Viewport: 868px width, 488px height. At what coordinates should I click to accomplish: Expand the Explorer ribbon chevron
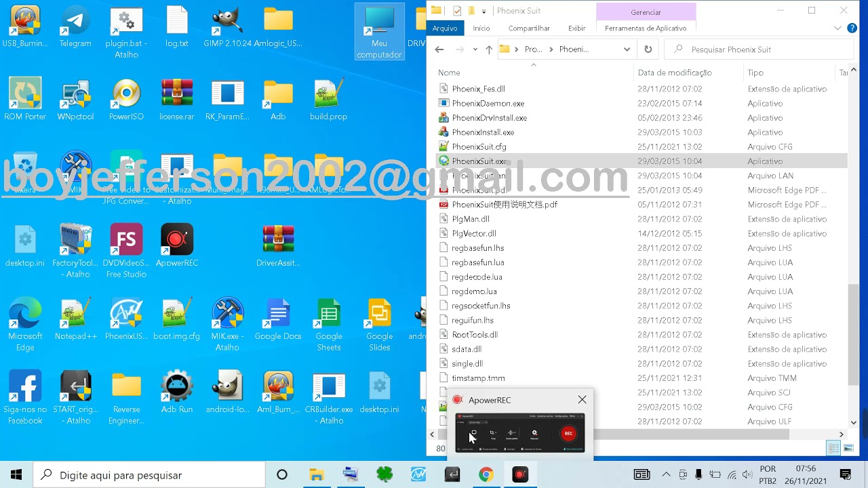(x=837, y=28)
